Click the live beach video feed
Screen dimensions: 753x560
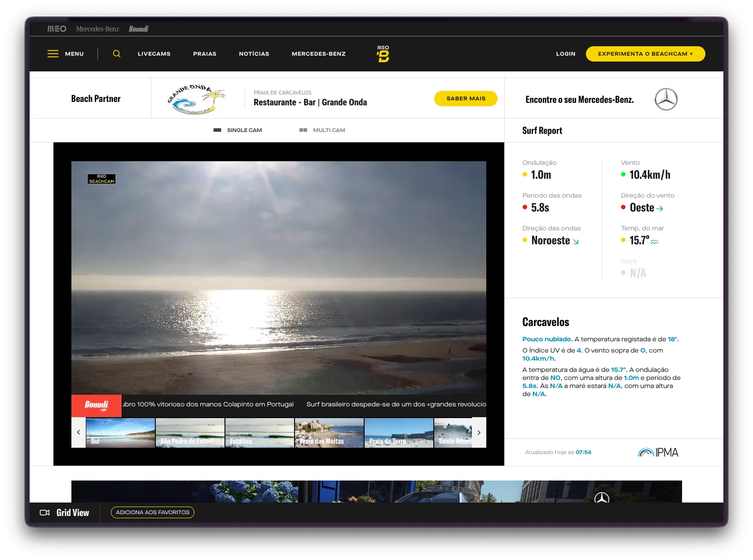(279, 278)
